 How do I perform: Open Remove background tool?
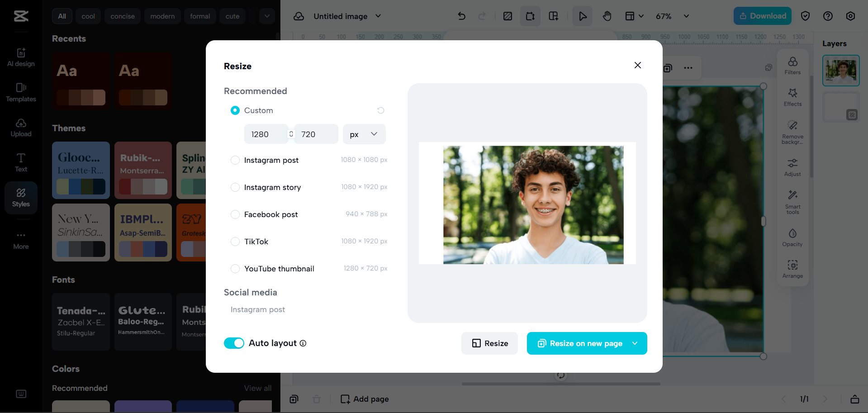point(792,132)
